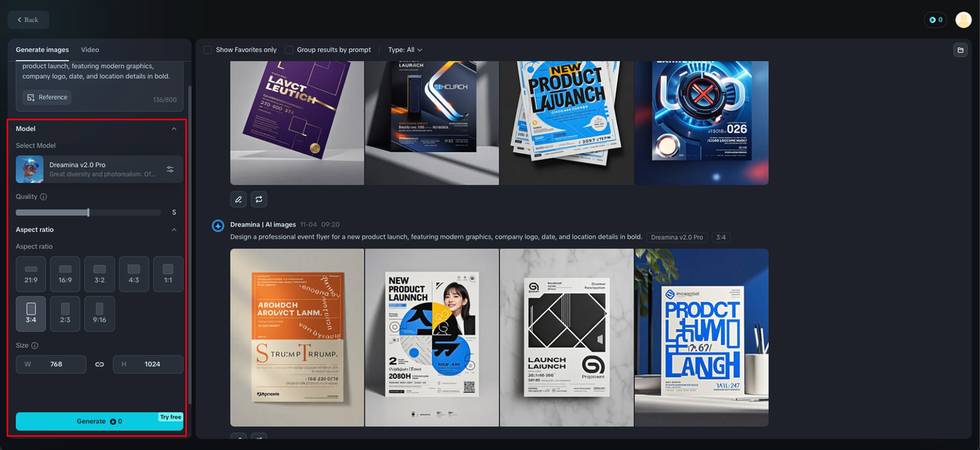The width and height of the screenshot is (980, 450).
Task: Click the Dreamina | AI images heading
Action: (x=263, y=224)
